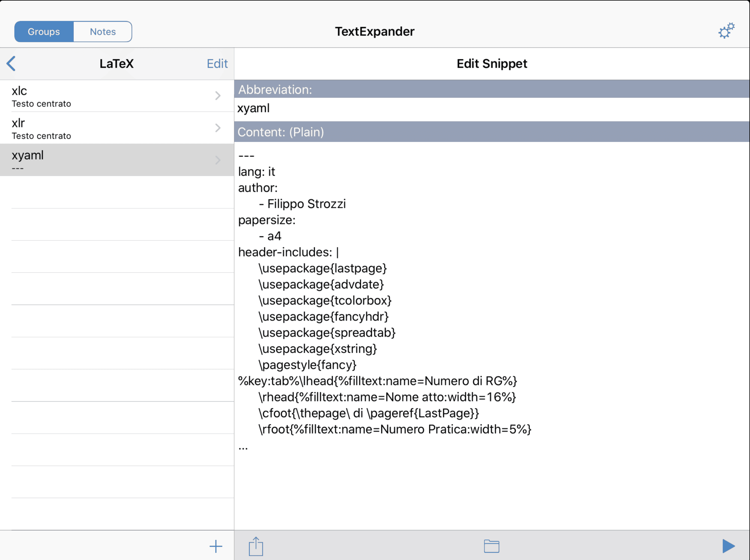Tap the Content: (Plain) header
Image resolution: width=750 pixels, height=560 pixels.
(492, 132)
